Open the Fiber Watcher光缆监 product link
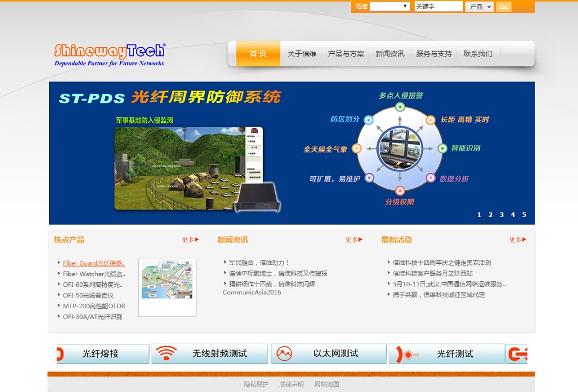Screen dimensions: 578x392 pyautogui.click(x=94, y=274)
